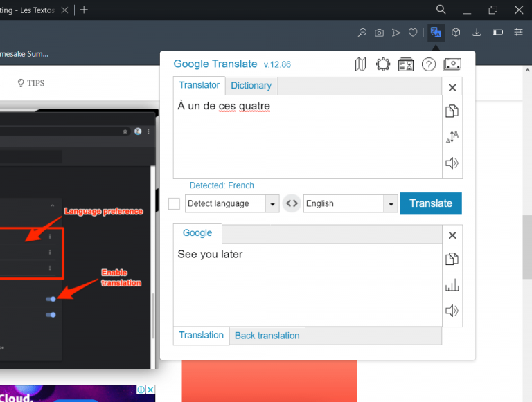Adjust font size of the source text
The width and height of the screenshot is (532, 402).
452,137
